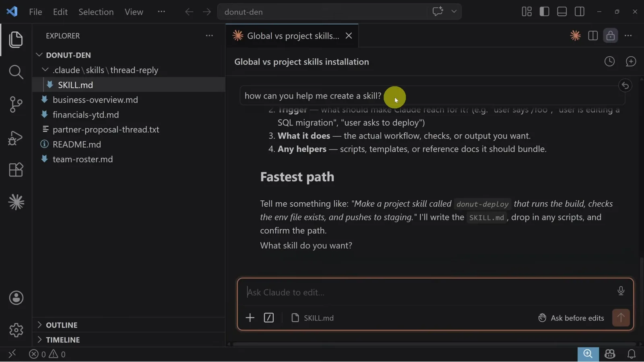Viewport: 644px width, 362px height.
Task: Toggle the bottom panel
Action: (562, 11)
